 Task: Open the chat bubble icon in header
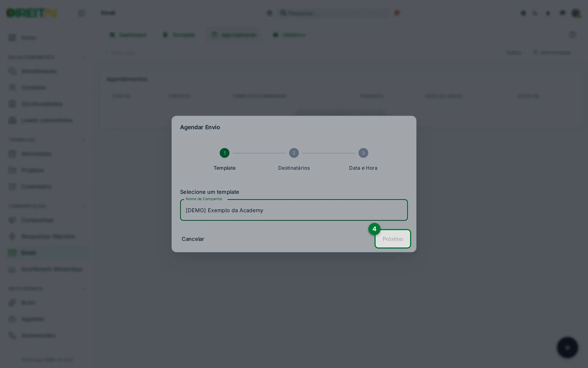(x=563, y=13)
